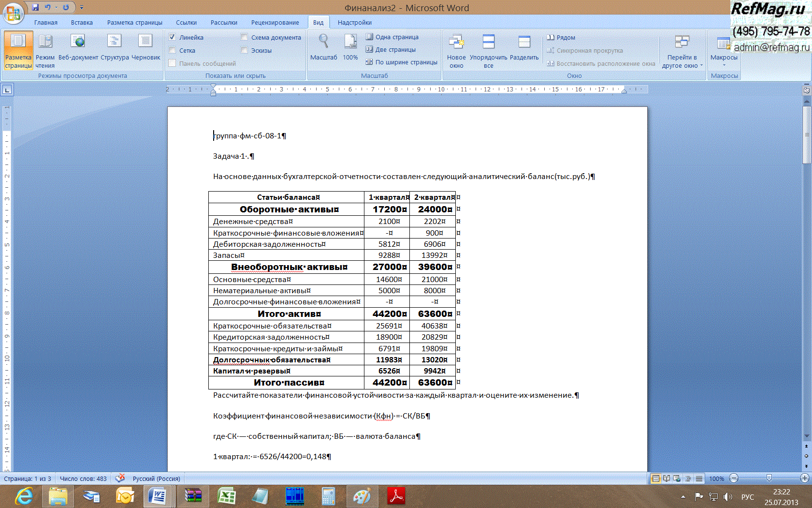Image resolution: width=812 pixels, height=508 pixels.
Task: Enable Document map (Схема документа) checkbox
Action: 244,37
